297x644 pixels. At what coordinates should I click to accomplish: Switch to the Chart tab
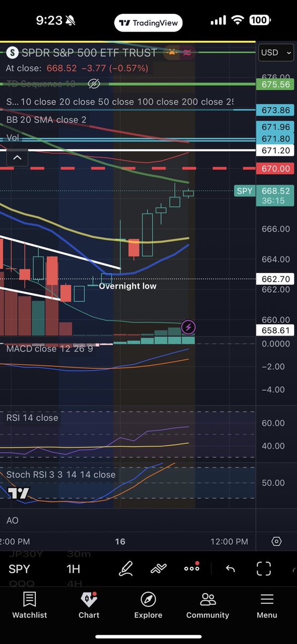coord(89,605)
